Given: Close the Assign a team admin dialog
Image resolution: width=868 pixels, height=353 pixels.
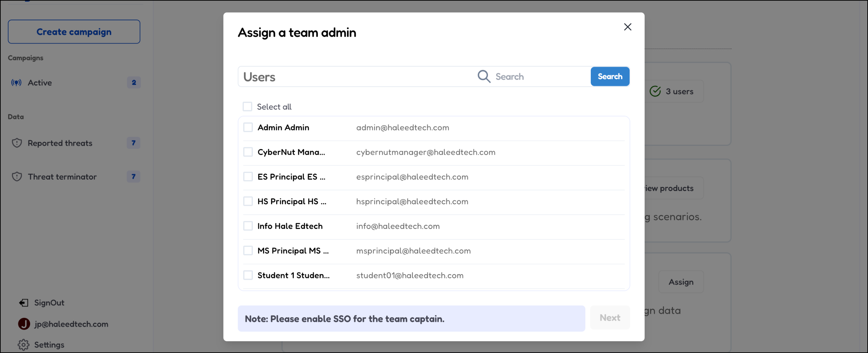Looking at the screenshot, I should [x=627, y=27].
